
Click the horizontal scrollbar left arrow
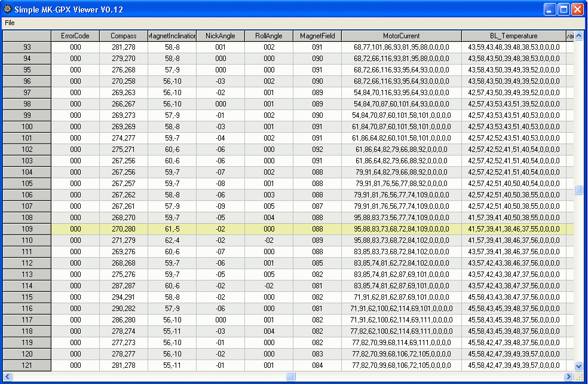[8, 376]
